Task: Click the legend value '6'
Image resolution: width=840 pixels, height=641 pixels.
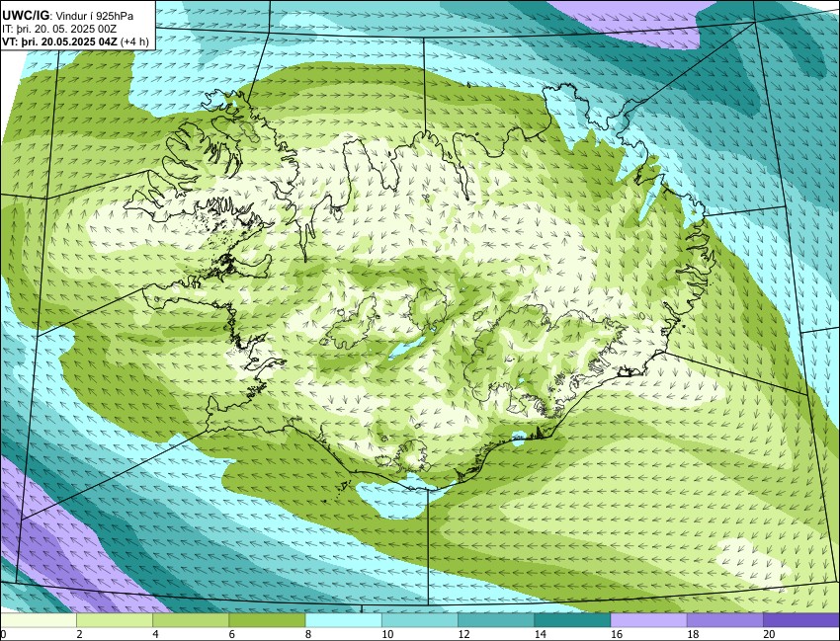Action: tap(231, 634)
